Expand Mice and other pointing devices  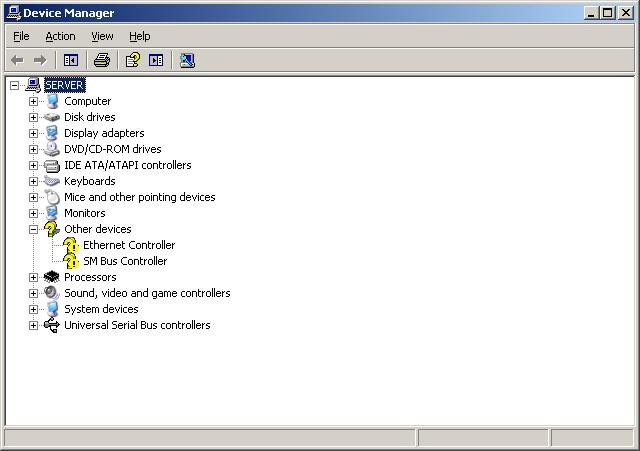coord(33,198)
